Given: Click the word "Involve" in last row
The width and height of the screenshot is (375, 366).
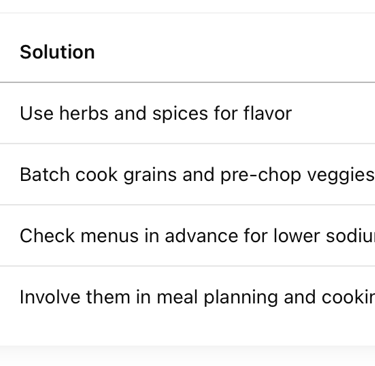Looking at the screenshot, I should tap(50, 297).
